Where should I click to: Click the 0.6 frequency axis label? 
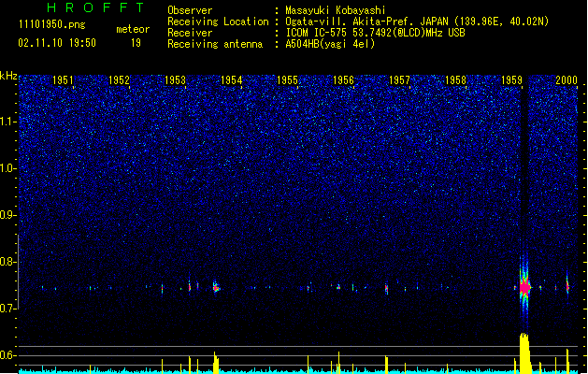8,355
